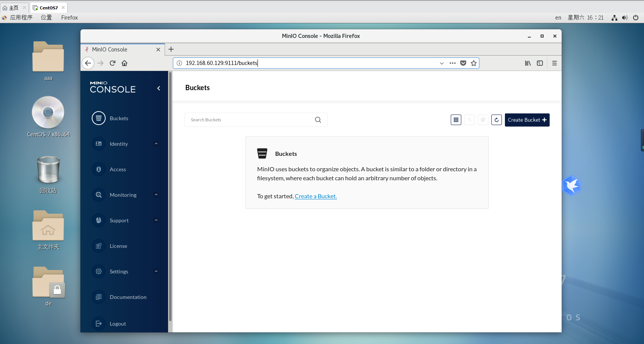Go back in Firefox history
The height and width of the screenshot is (344, 644).
(x=88, y=63)
